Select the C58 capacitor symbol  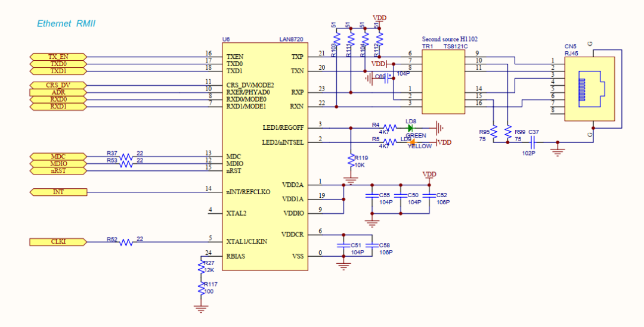pyautogui.click(x=372, y=246)
